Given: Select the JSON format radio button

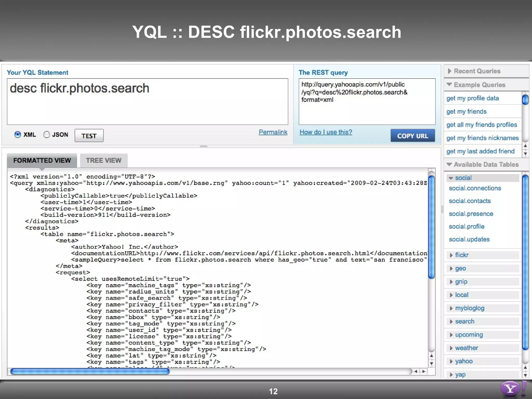Looking at the screenshot, I should (x=47, y=135).
